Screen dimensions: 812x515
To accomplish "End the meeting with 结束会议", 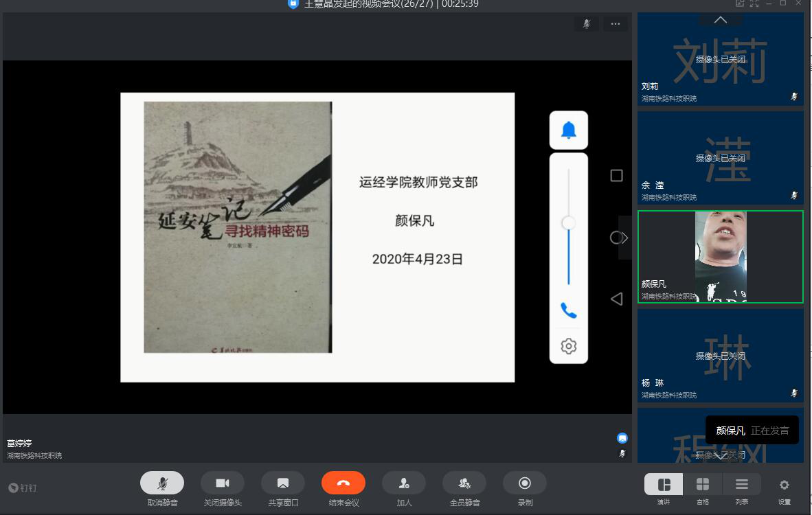I will point(343,483).
